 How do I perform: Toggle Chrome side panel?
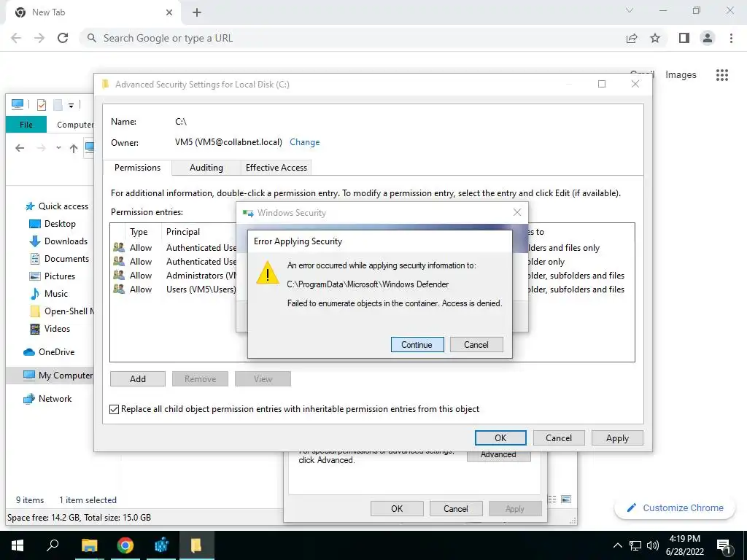point(684,38)
